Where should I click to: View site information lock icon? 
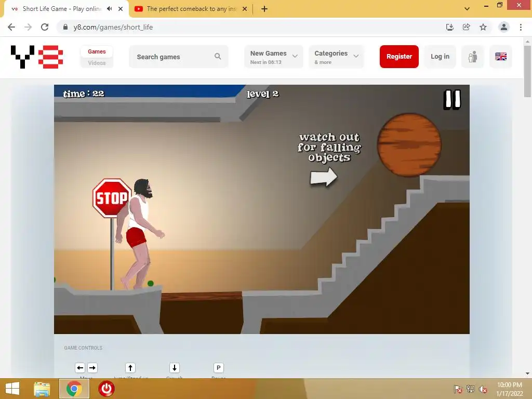[x=65, y=27]
